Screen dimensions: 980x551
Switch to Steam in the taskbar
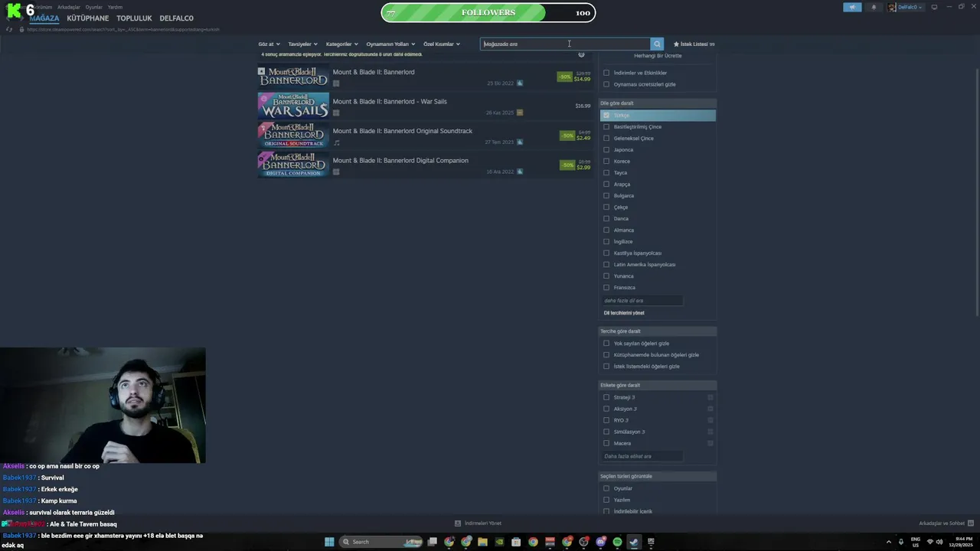tap(634, 542)
